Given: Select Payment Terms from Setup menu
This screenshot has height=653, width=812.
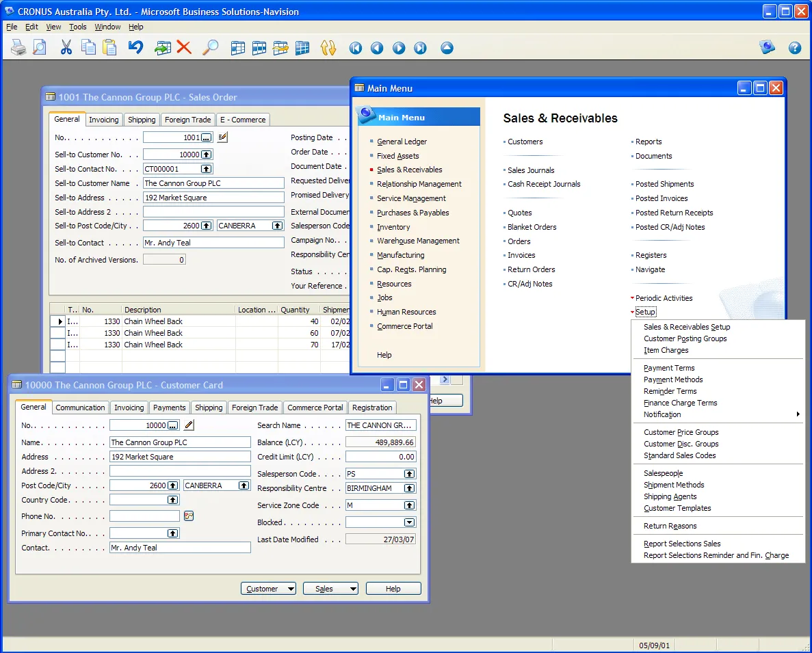Looking at the screenshot, I should coord(669,368).
